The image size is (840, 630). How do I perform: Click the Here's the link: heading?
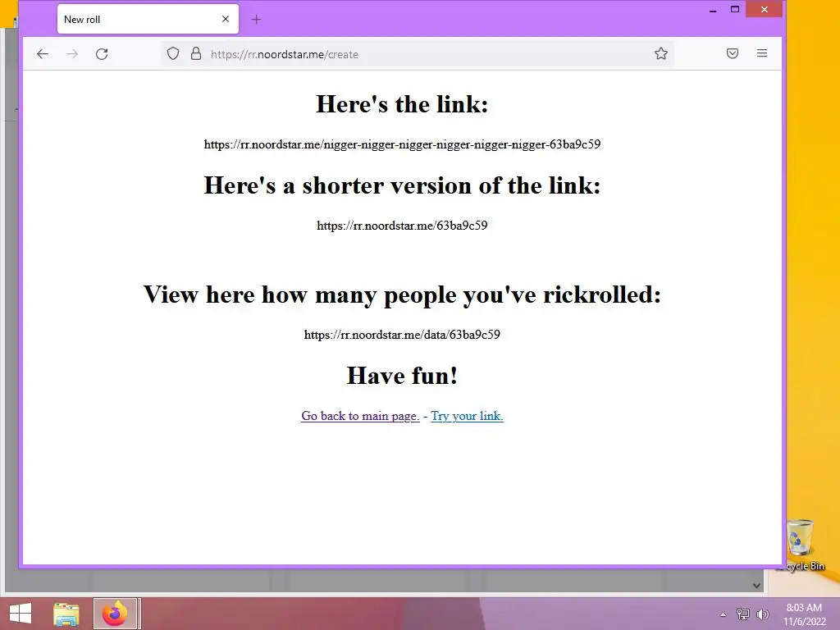click(x=402, y=104)
